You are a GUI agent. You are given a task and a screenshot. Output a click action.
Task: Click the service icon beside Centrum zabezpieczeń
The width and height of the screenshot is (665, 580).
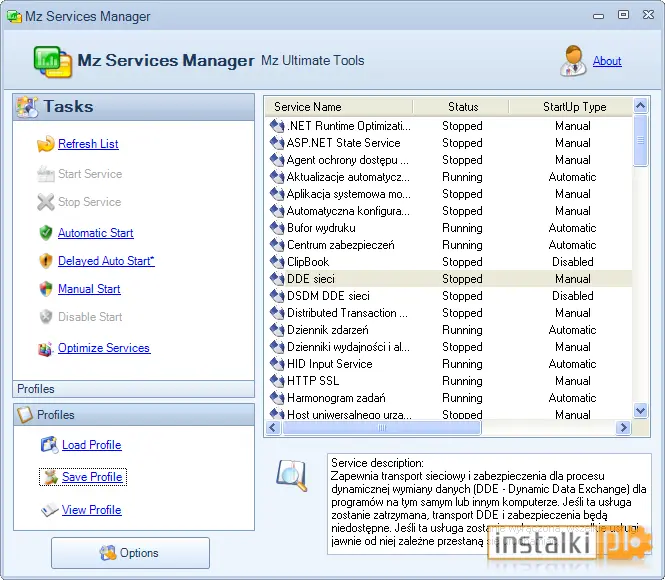point(277,245)
